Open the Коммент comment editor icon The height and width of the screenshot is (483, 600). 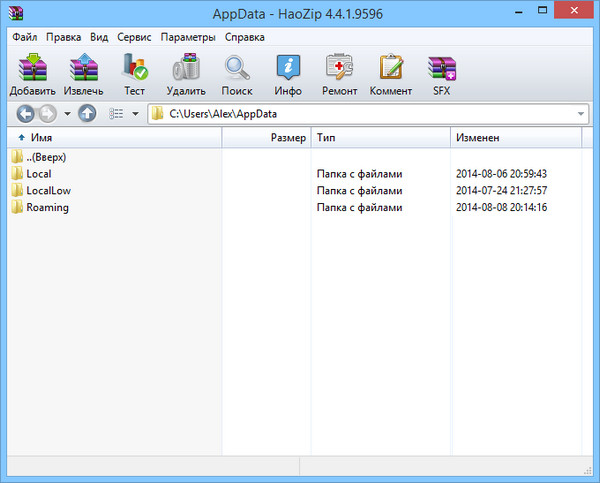click(x=390, y=74)
